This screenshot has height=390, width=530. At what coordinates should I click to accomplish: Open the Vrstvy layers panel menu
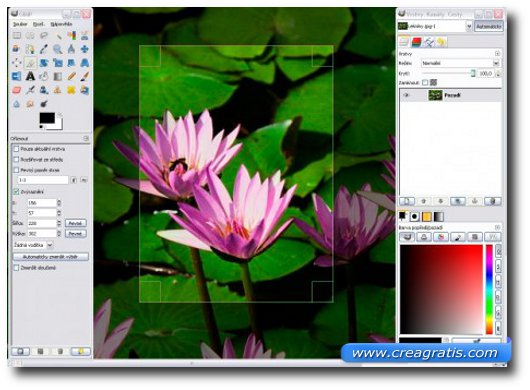click(497, 54)
